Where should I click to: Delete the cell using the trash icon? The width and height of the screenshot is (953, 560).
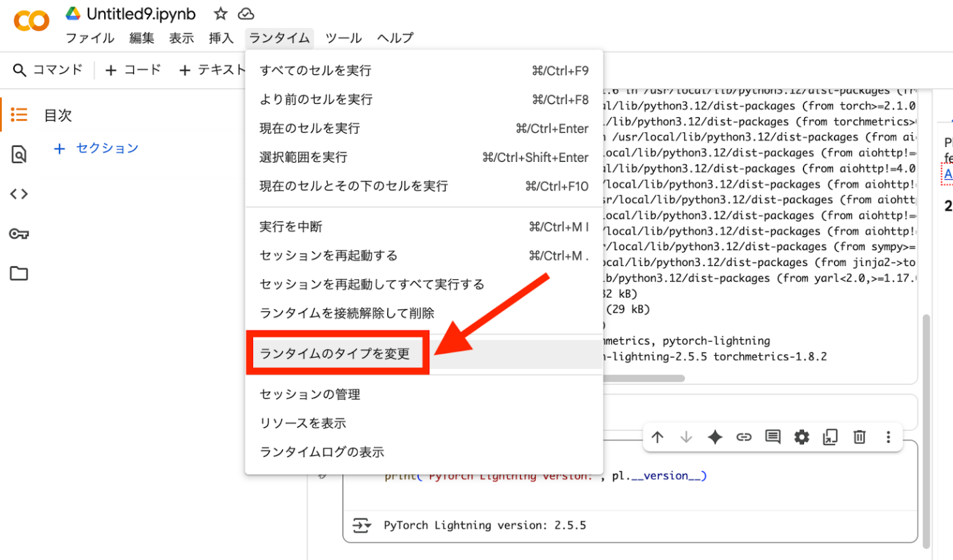(x=859, y=437)
